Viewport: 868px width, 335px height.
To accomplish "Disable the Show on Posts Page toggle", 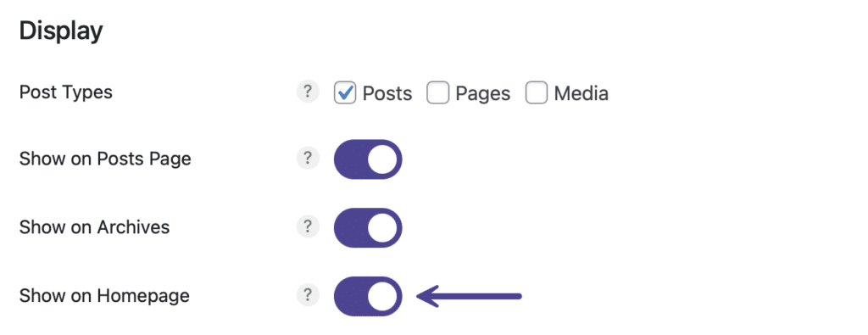I will pyautogui.click(x=368, y=159).
